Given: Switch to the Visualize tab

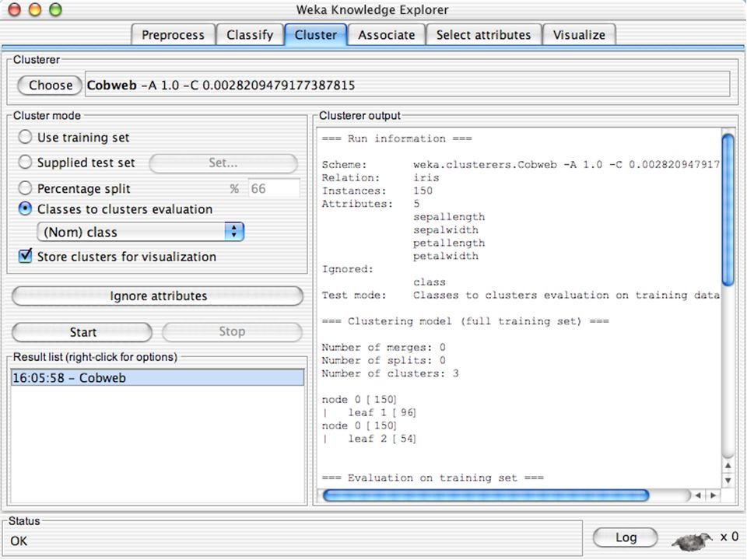Looking at the screenshot, I should coord(579,35).
